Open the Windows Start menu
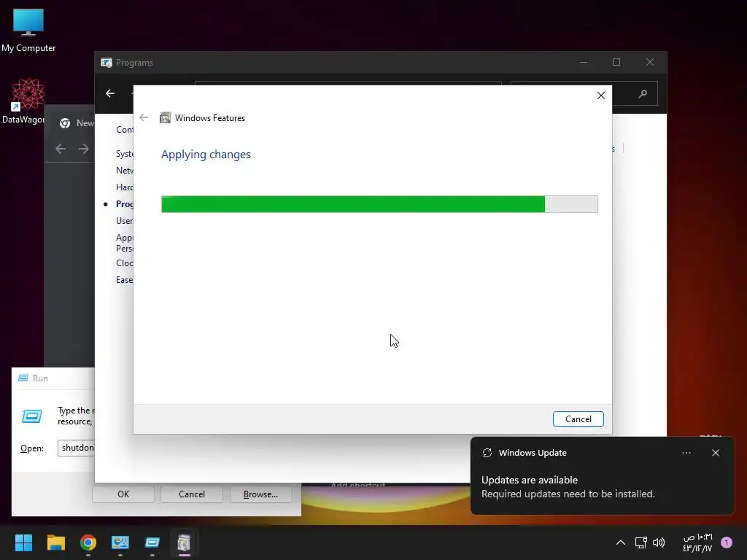This screenshot has width=747, height=560. (23, 542)
